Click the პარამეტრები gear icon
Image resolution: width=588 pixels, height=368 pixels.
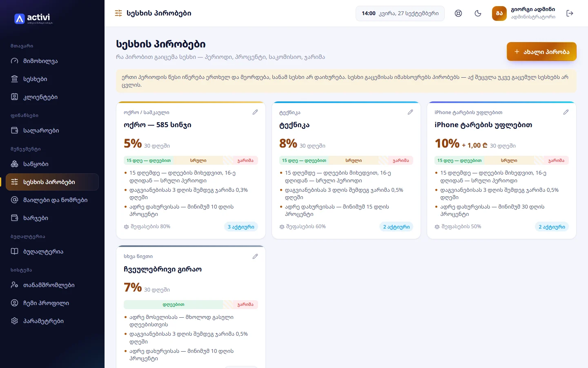15,321
